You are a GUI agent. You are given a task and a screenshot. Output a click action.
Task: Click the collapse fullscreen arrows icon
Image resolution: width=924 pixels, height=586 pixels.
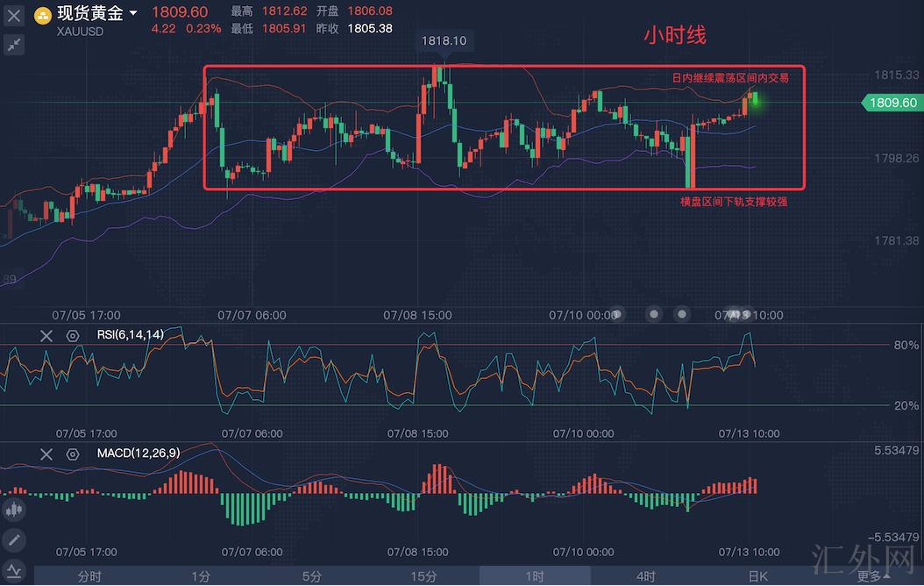pyautogui.click(x=14, y=44)
